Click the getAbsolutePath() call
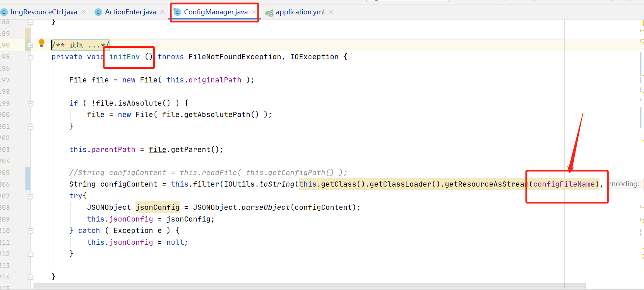Image resolution: width=644 pixels, height=290 pixels. pyautogui.click(x=221, y=115)
